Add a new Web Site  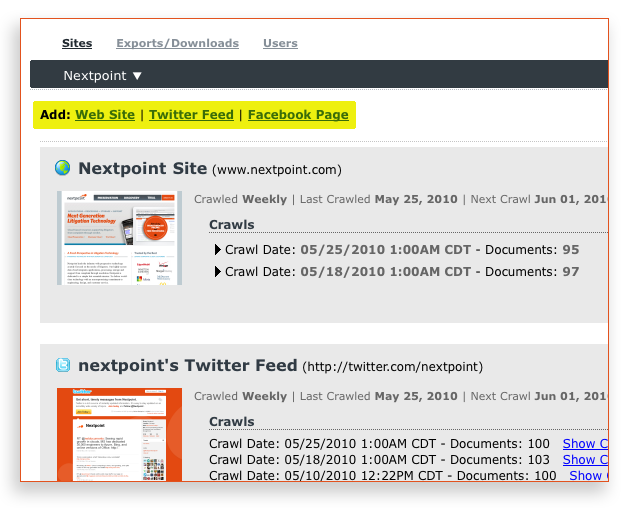105,115
